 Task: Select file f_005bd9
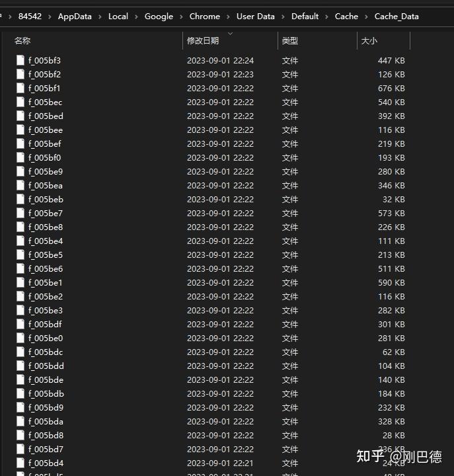(46, 408)
